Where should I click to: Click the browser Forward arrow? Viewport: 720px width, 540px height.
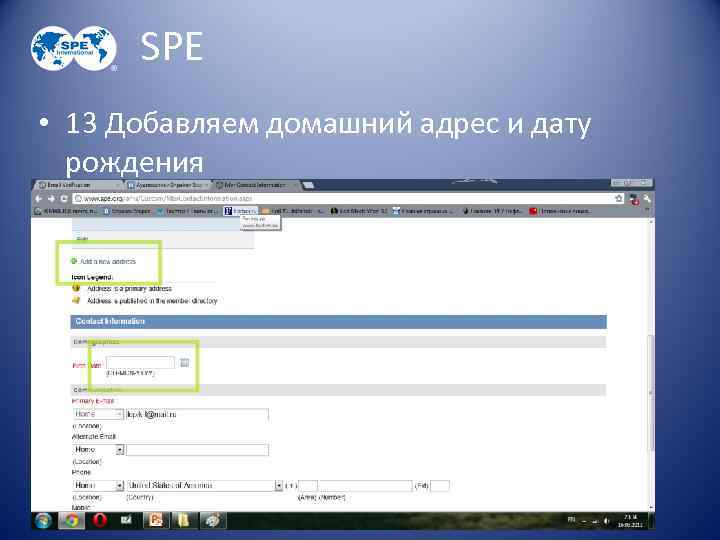[51, 199]
